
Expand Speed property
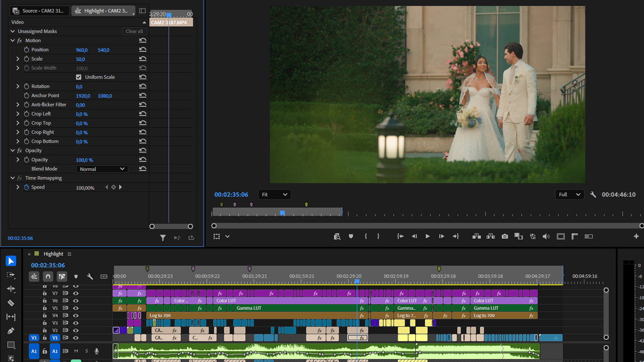(18, 187)
